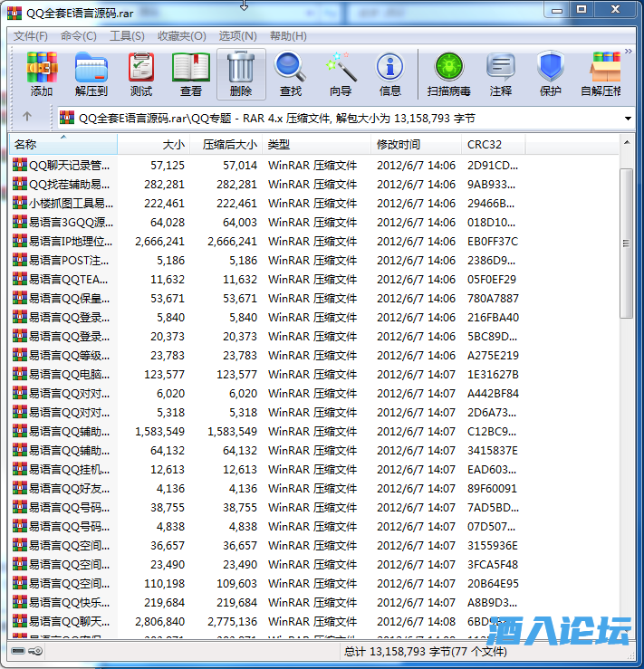Click the Add (添加) toolbar icon
The height and width of the screenshot is (669, 644).
[42, 74]
